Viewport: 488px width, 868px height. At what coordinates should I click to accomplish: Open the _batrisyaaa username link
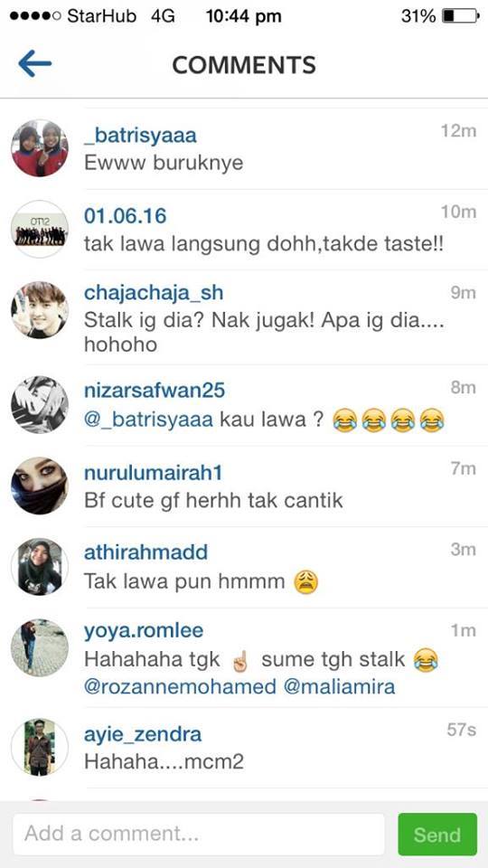tap(140, 135)
